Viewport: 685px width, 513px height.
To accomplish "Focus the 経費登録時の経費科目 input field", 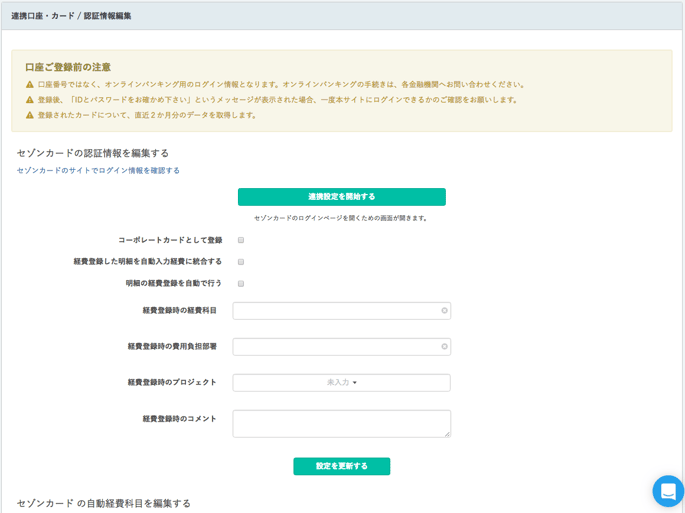I will click(x=342, y=311).
